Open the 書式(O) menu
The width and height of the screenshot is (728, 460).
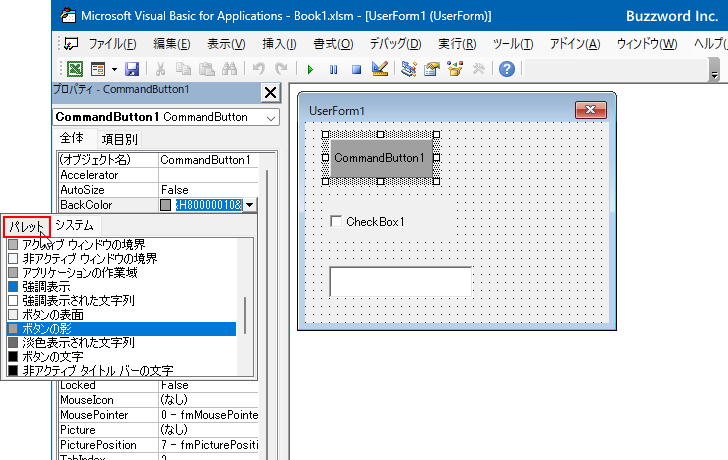coord(333,44)
